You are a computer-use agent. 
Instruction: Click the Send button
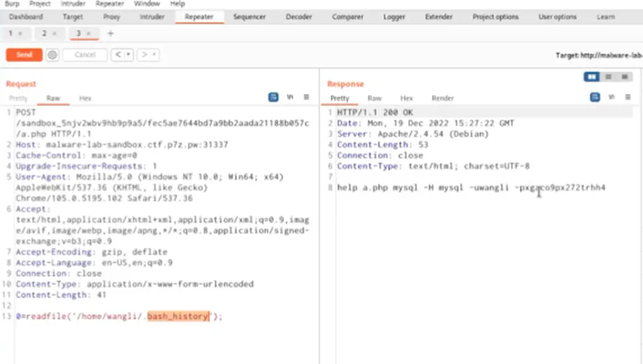24,54
